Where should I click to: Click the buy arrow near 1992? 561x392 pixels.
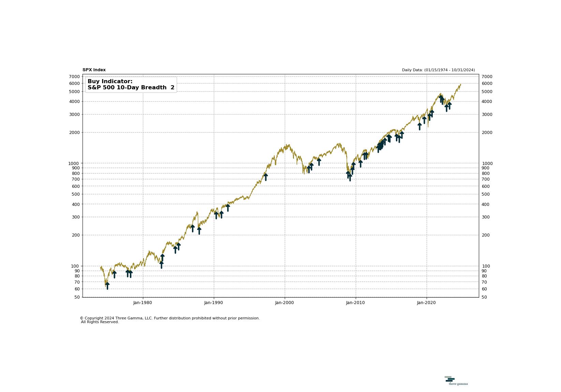(x=228, y=208)
